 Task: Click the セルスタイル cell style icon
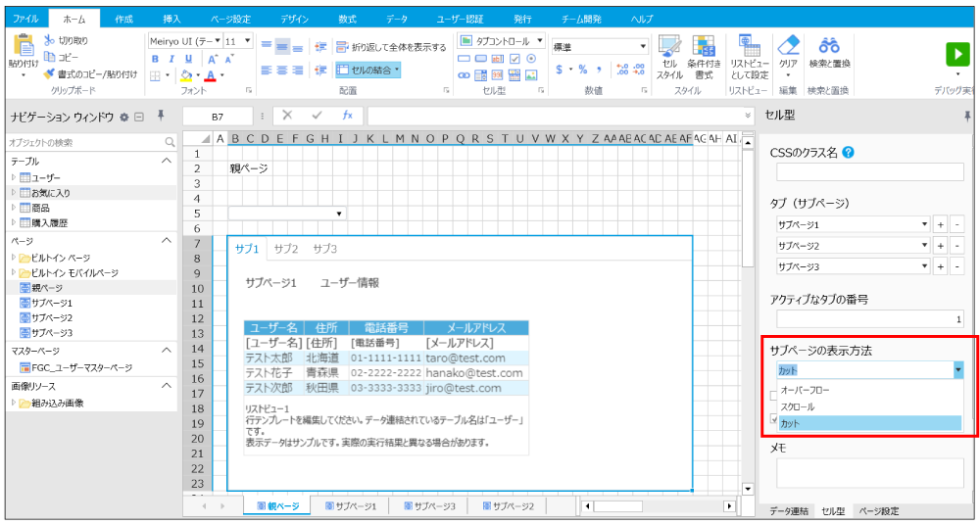click(x=669, y=57)
